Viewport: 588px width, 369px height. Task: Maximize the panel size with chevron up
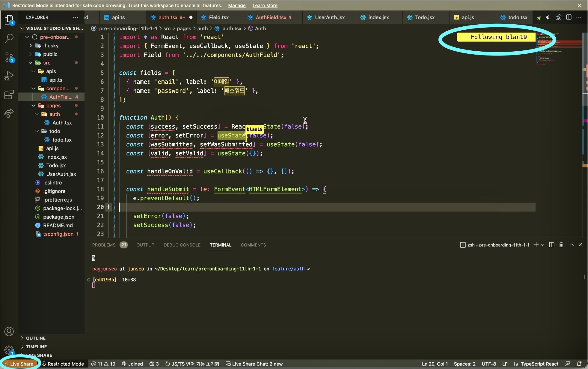572,245
